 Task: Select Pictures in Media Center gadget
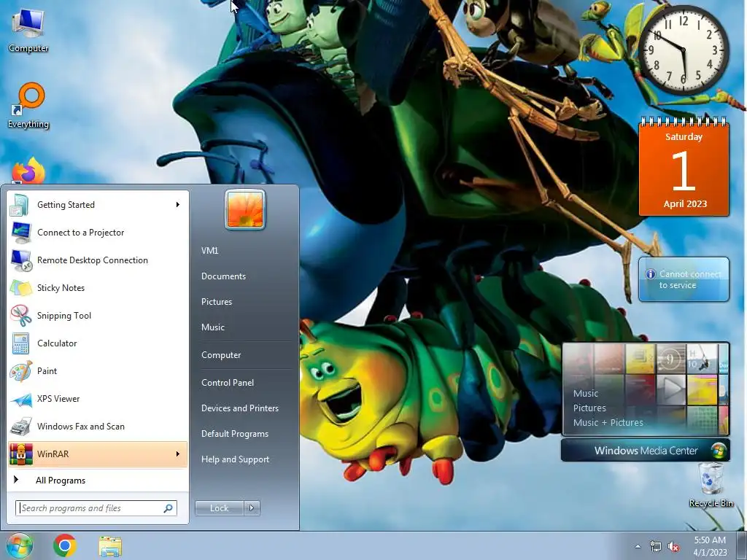[x=589, y=408]
